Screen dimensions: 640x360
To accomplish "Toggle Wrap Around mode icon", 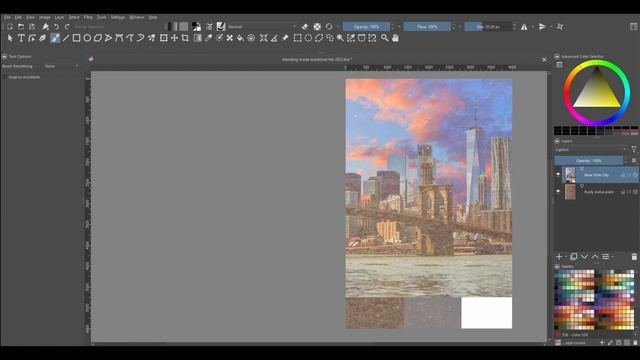I will click(x=560, y=27).
